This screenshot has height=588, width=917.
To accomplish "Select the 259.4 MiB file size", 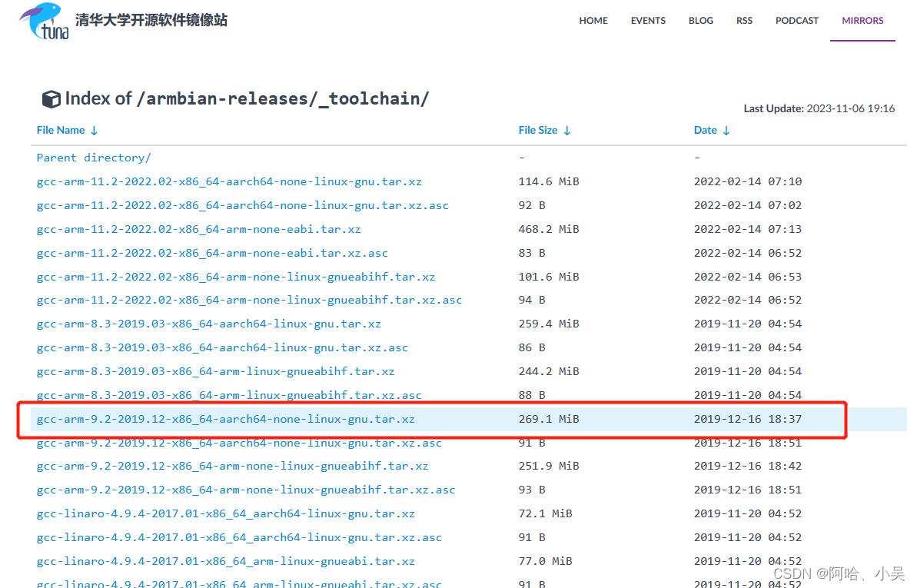I will click(x=549, y=324).
